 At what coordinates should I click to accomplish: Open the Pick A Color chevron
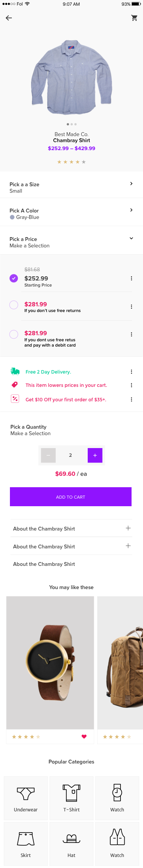pos(131,210)
